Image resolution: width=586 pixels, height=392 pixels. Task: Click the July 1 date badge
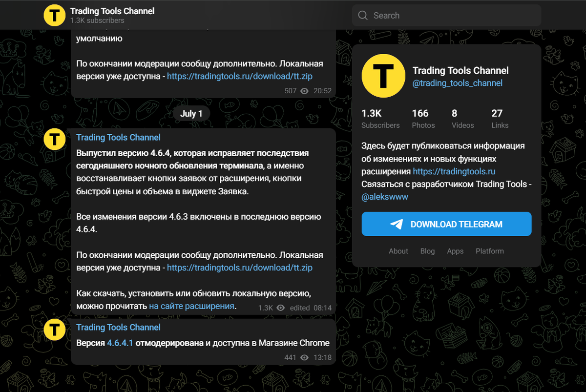click(x=191, y=114)
